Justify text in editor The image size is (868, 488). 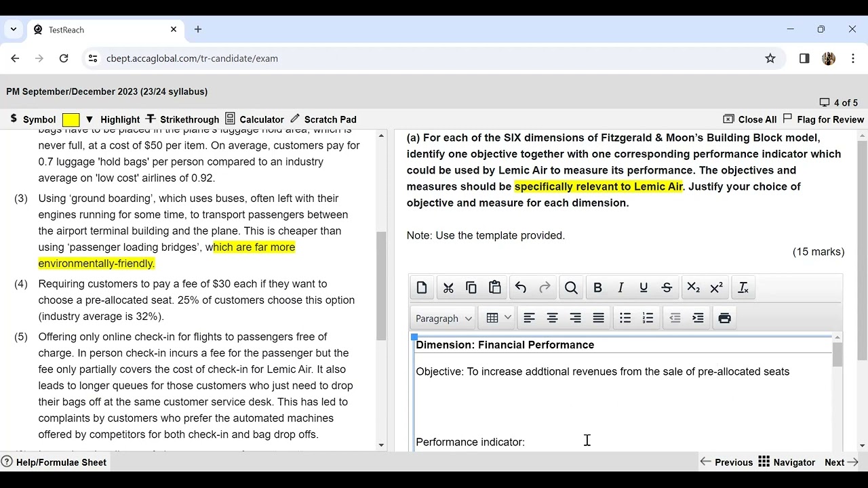(598, 318)
